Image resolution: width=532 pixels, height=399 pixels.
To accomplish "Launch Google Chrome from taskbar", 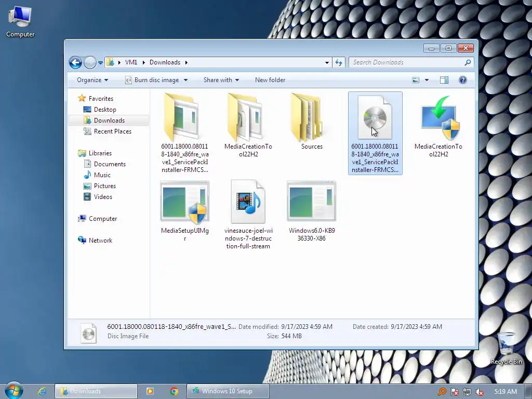I will coord(174,391).
